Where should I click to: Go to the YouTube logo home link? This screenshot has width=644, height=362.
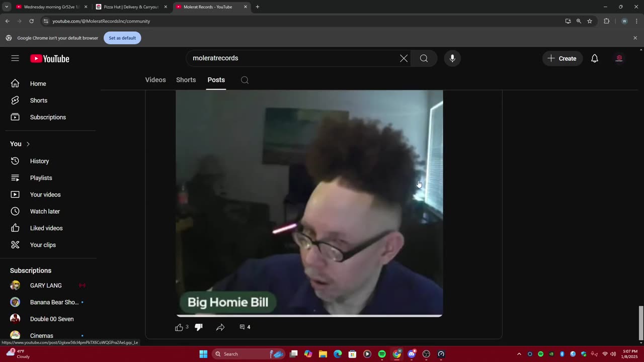49,59
